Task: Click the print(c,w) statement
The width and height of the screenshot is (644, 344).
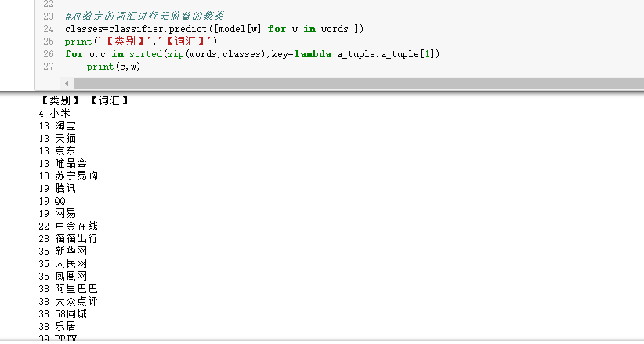Action: coord(113,67)
